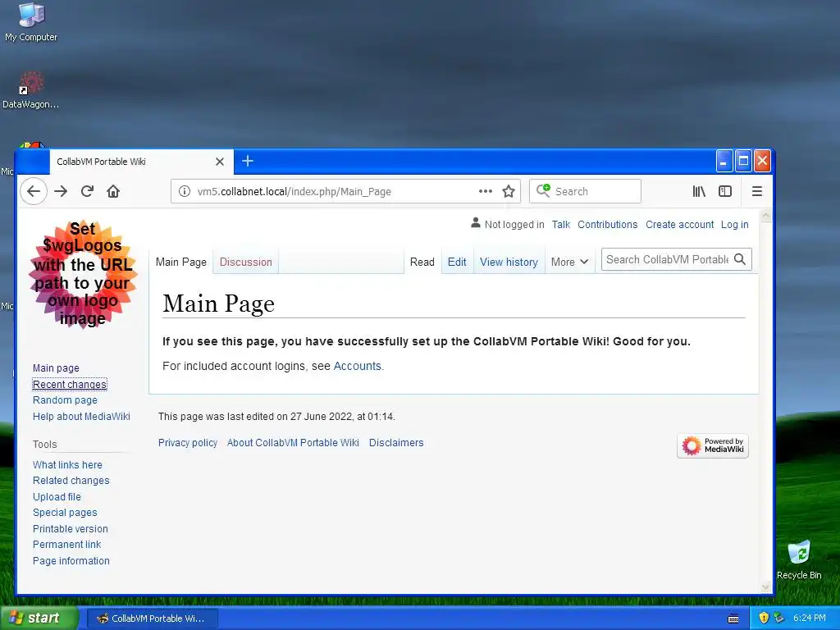The width and height of the screenshot is (840, 630).
Task: Focus the browser Search box
Action: [585, 191]
